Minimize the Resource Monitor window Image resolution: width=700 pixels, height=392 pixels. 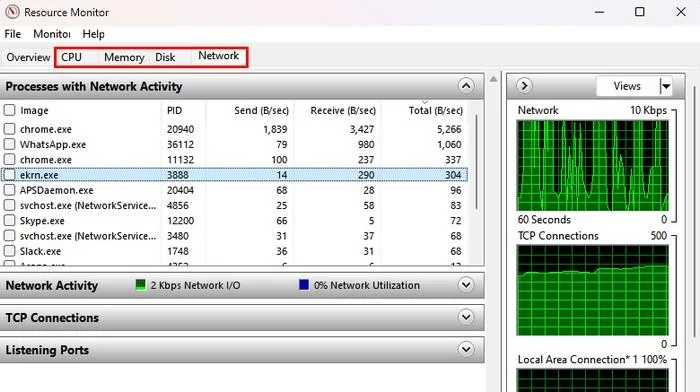599,12
